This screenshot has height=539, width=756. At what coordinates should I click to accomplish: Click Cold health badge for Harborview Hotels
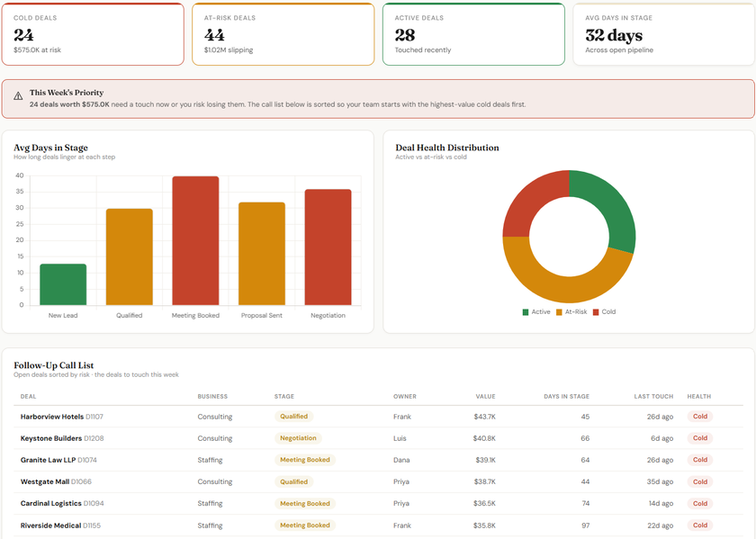[x=700, y=417]
